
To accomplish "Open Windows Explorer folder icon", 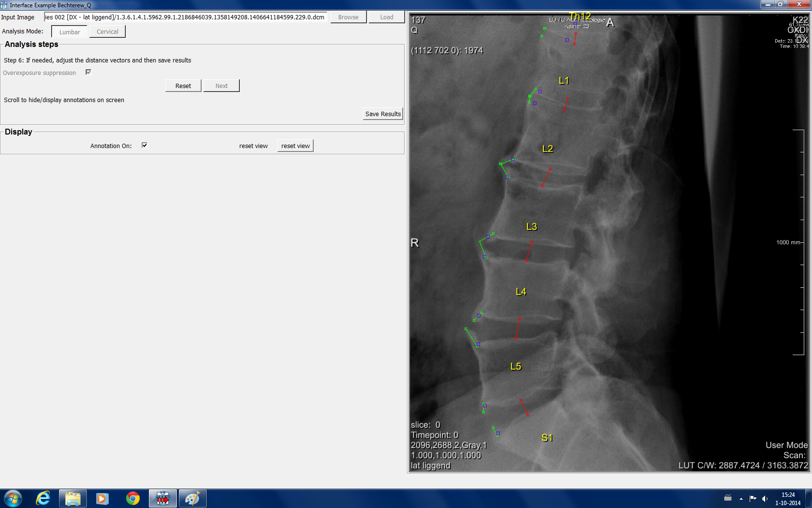I will pyautogui.click(x=73, y=498).
